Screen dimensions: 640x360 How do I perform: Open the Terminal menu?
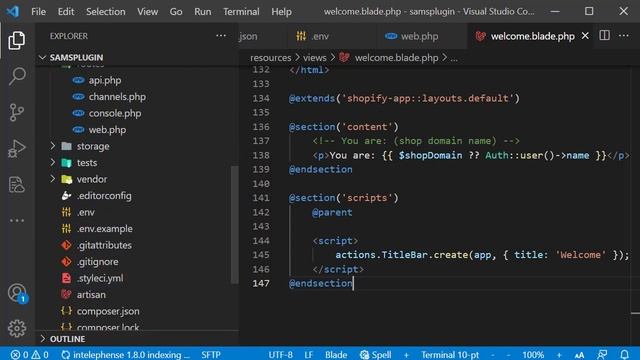pos(241,11)
